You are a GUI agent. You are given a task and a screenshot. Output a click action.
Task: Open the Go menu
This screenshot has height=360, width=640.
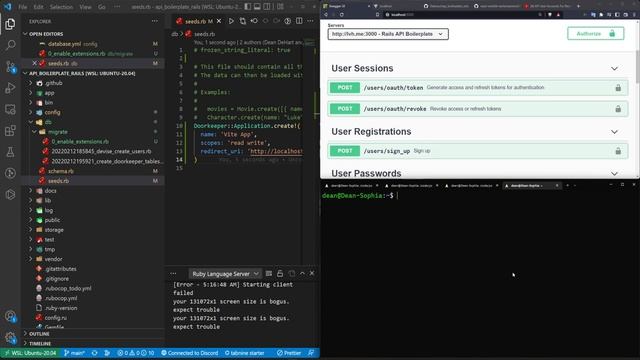(102, 7)
